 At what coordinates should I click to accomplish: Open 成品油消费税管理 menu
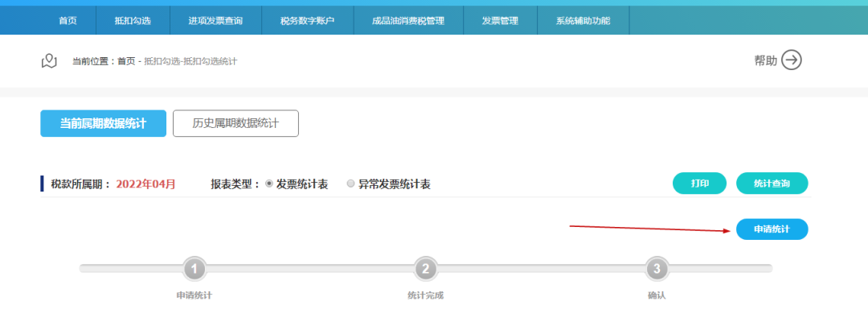pyautogui.click(x=408, y=21)
